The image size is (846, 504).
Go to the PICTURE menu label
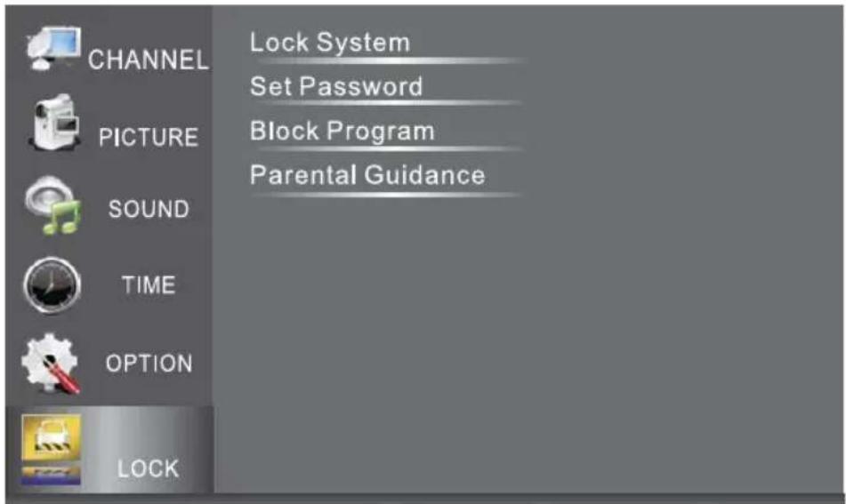point(148,138)
